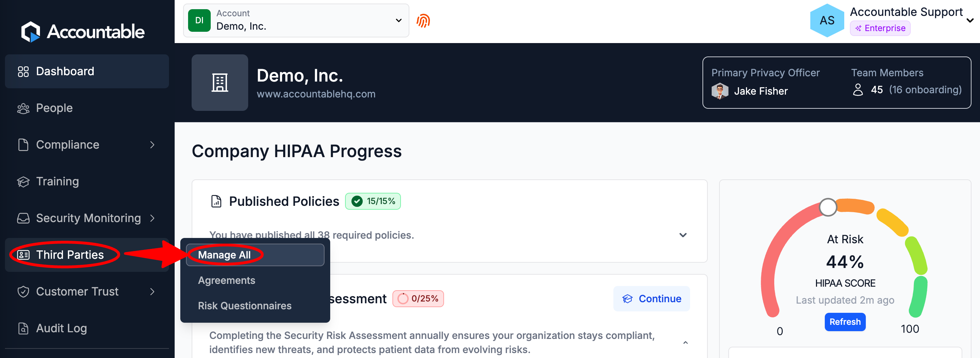Click the Accountable Support user name

[906, 12]
